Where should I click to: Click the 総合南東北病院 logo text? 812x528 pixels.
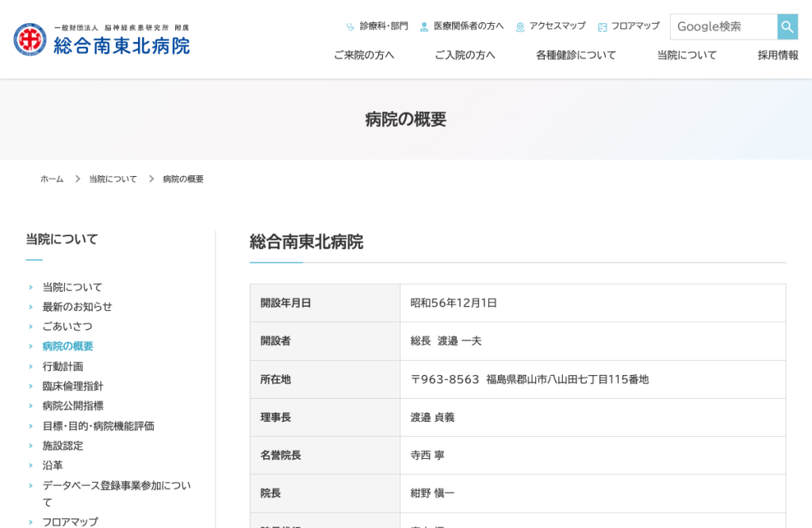click(x=121, y=46)
